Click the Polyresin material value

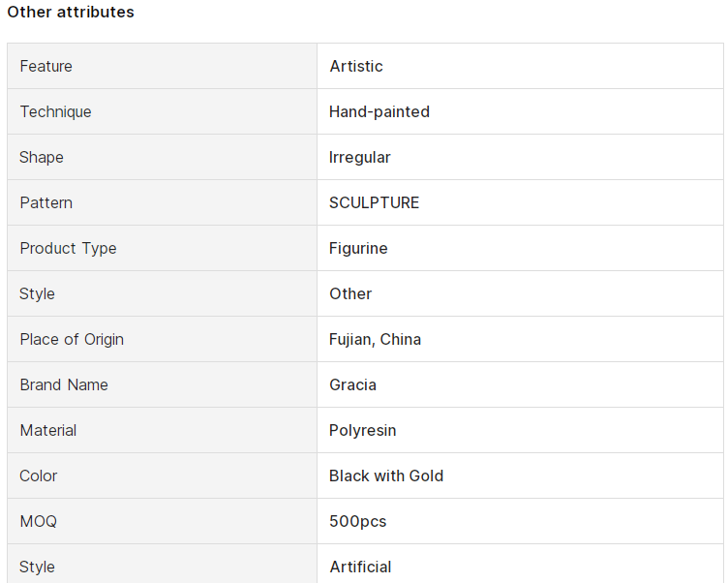pyautogui.click(x=363, y=431)
